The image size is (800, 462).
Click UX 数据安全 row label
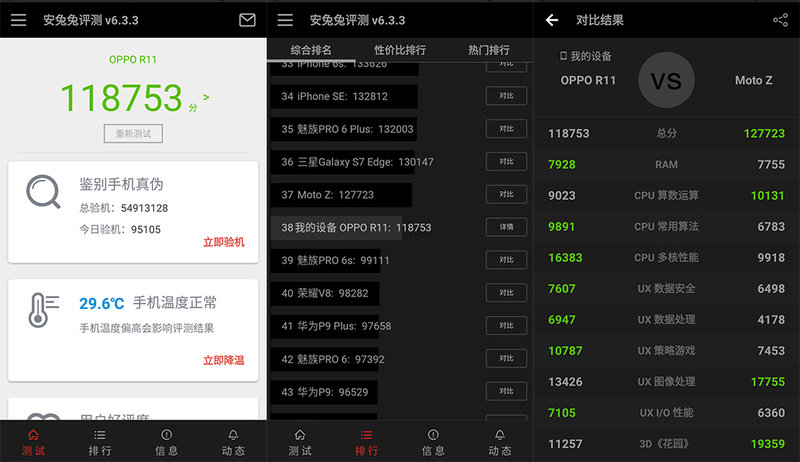point(666,289)
